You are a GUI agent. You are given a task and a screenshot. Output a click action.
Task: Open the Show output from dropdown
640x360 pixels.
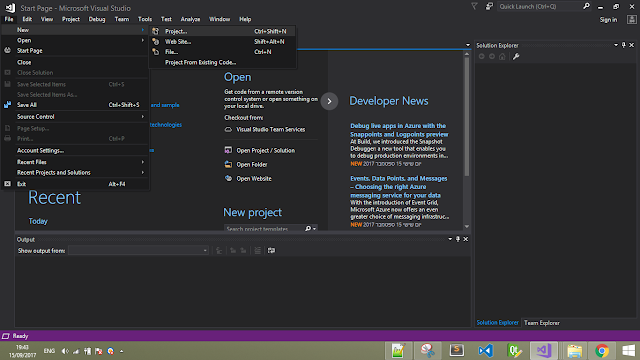click(138, 250)
